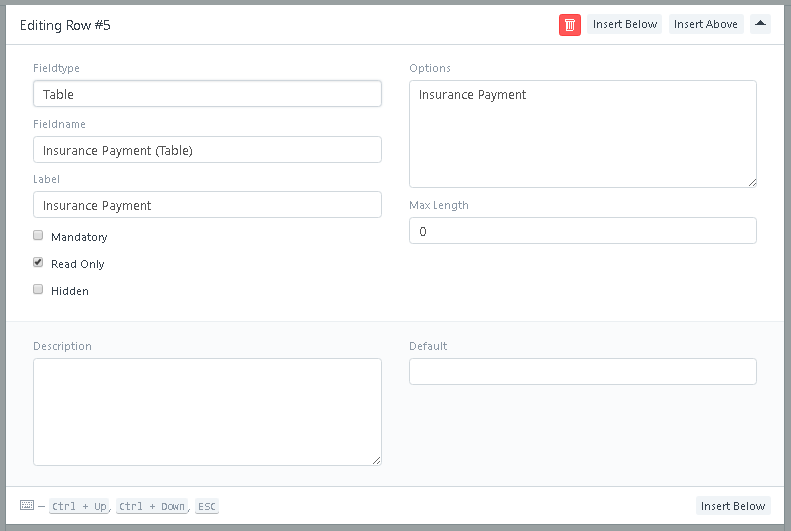Screen dimensions: 791x531
Task: Click the ESC shortcut hint
Action: click(x=207, y=506)
